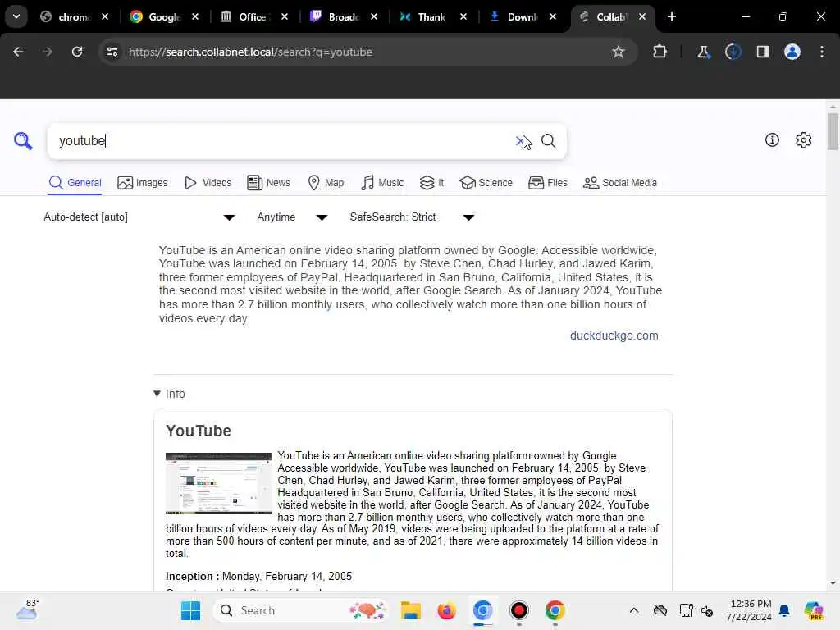The height and width of the screenshot is (630, 840).
Task: Click the Windows taskbar Search box
Action: coord(300,610)
